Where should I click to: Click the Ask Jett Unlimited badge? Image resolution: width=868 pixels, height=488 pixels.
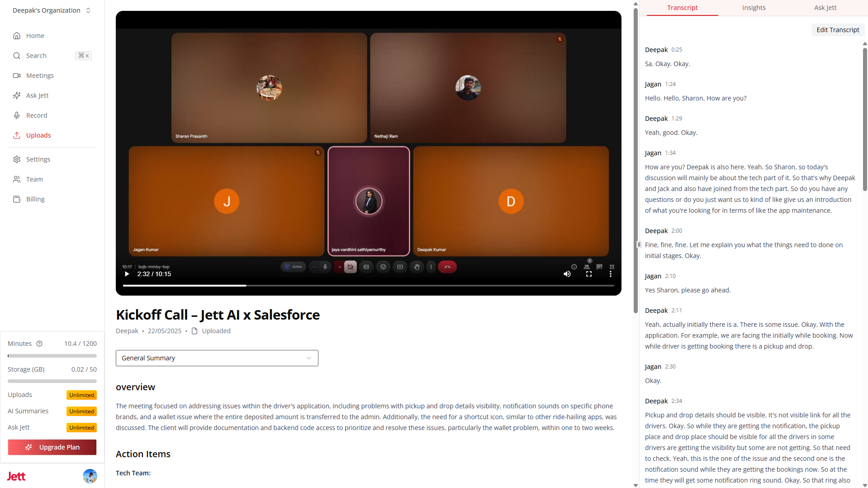click(x=82, y=428)
